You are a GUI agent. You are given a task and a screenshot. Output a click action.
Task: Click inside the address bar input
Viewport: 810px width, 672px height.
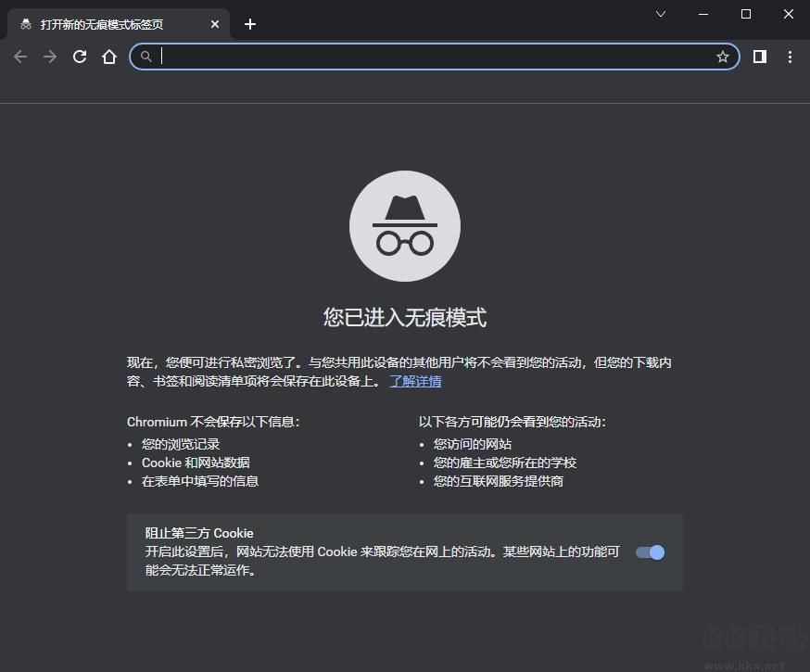click(x=371, y=57)
